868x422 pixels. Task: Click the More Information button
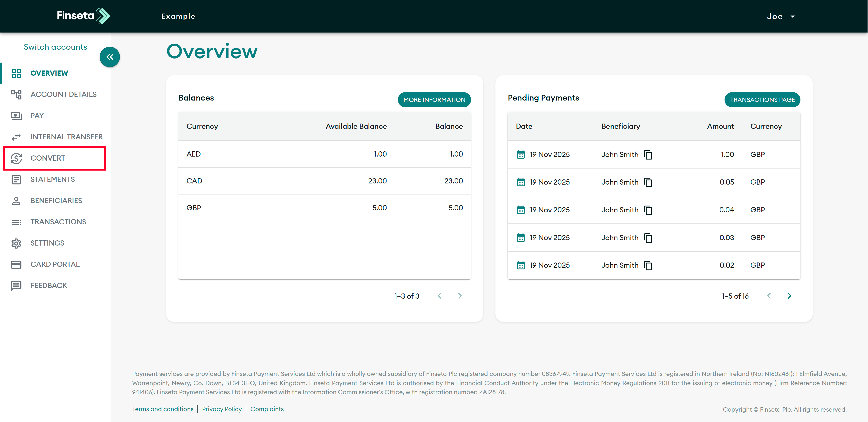coord(434,100)
